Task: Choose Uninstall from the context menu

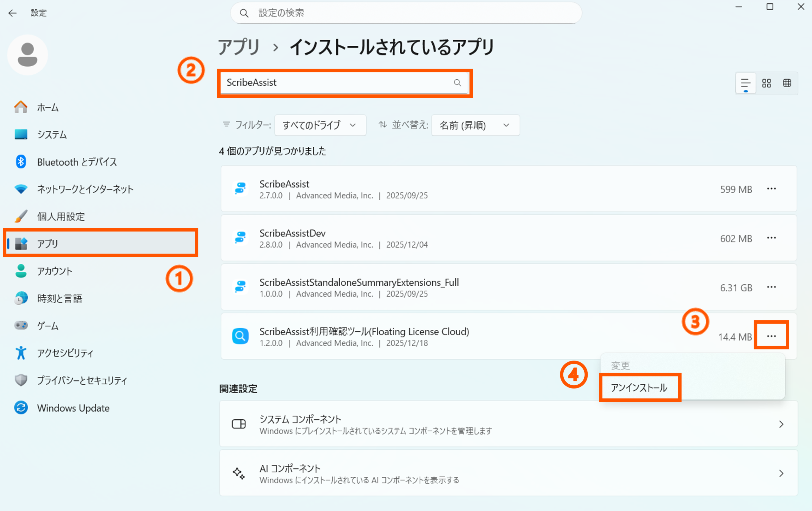Action: point(639,388)
